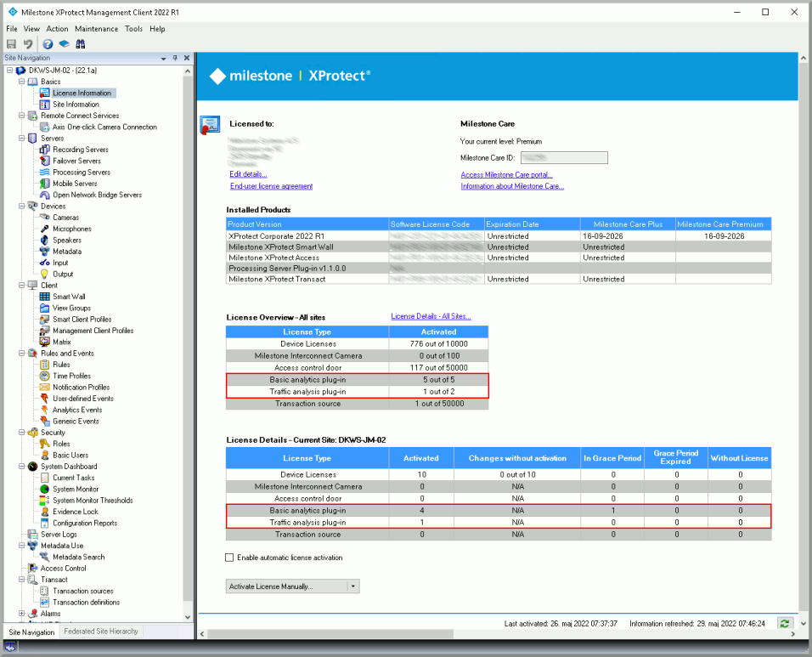Screen dimensions: 812x657
Task: Collapse the Servers tree node
Action: [x=21, y=139]
